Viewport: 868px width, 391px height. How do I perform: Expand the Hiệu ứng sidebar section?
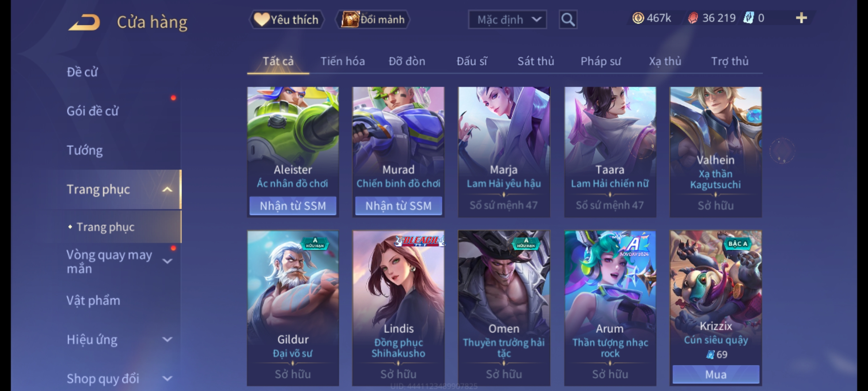pyautogui.click(x=167, y=340)
